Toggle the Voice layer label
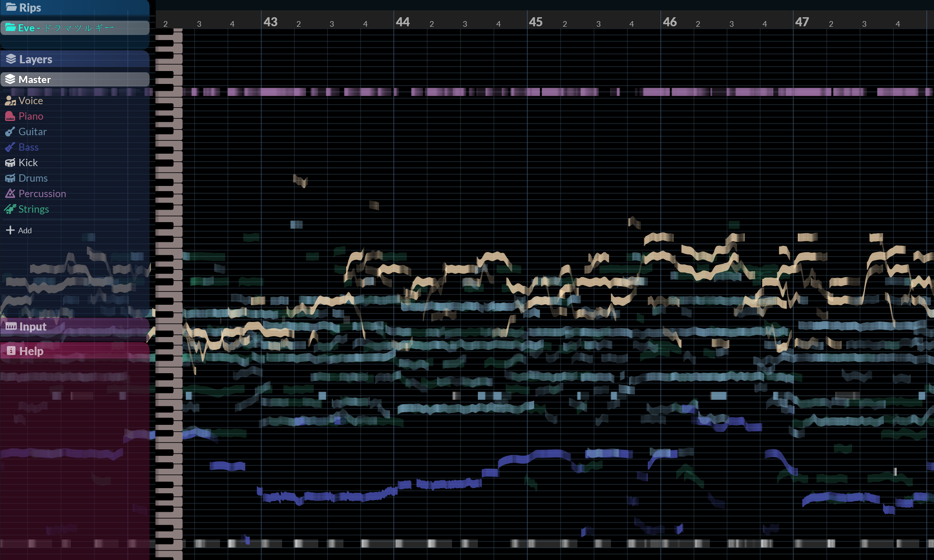934x560 pixels. (x=31, y=101)
